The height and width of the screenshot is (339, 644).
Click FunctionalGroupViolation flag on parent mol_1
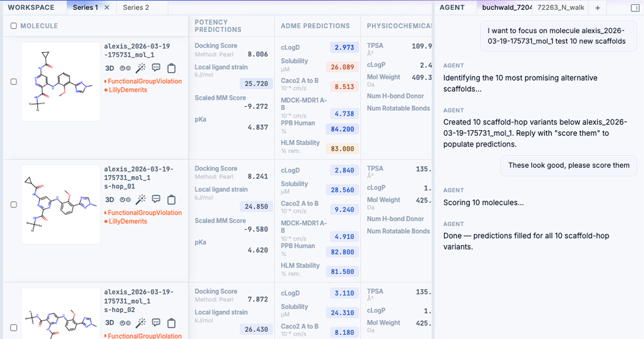point(143,81)
